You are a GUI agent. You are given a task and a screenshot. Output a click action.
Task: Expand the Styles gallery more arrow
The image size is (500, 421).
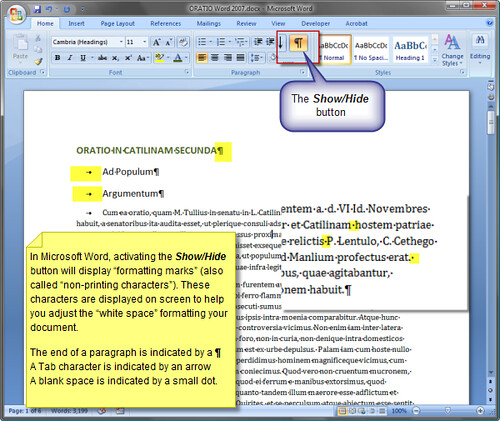click(435, 60)
